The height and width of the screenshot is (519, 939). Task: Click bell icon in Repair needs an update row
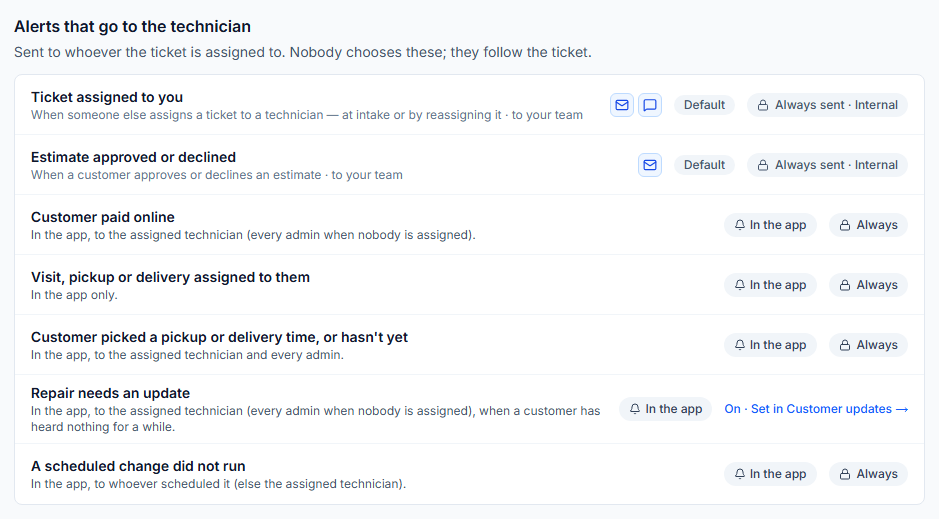pyautogui.click(x=635, y=409)
